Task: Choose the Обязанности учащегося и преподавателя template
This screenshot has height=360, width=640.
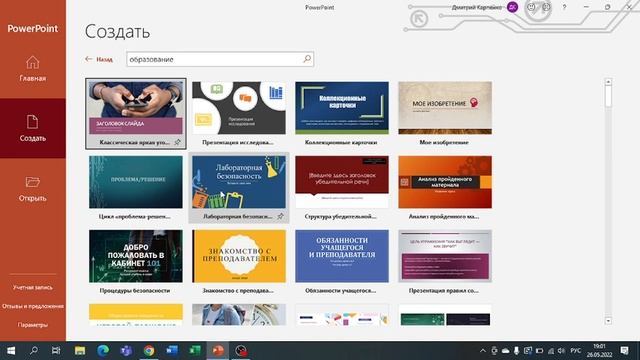Action: [x=342, y=256]
